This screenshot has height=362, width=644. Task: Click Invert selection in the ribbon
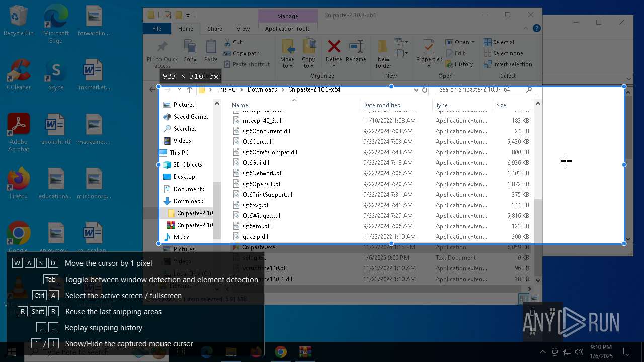[508, 64]
